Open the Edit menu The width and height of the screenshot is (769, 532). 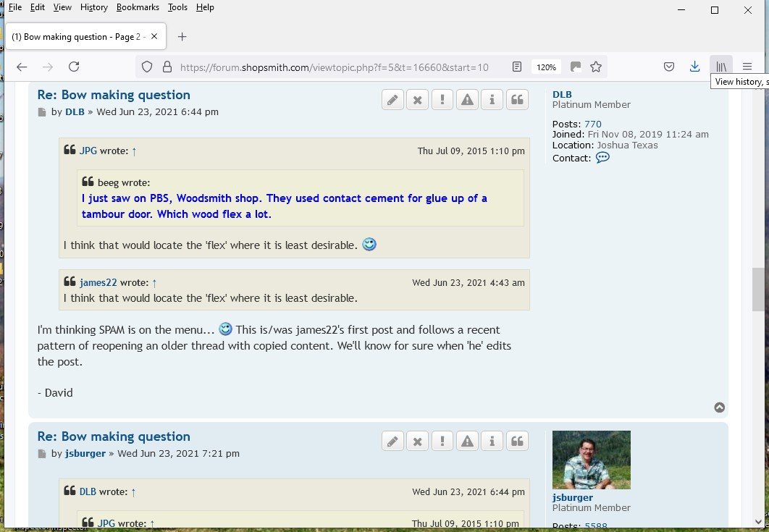point(37,7)
